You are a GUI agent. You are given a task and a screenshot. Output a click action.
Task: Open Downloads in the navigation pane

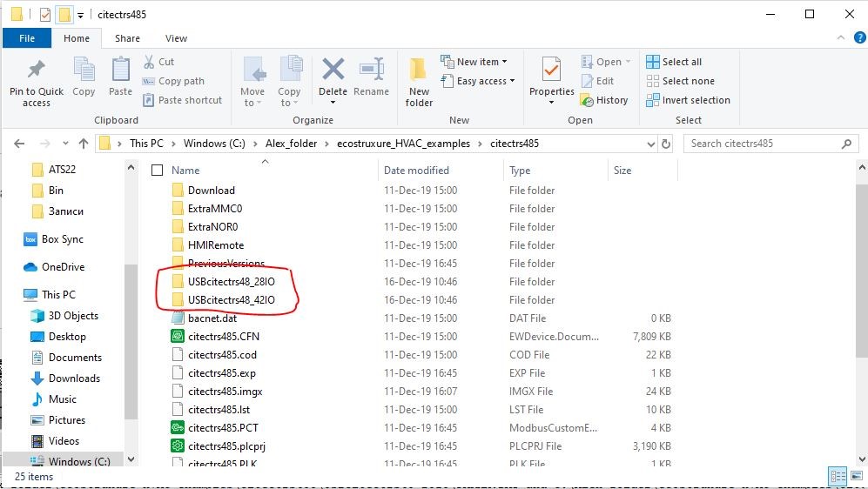(66, 378)
